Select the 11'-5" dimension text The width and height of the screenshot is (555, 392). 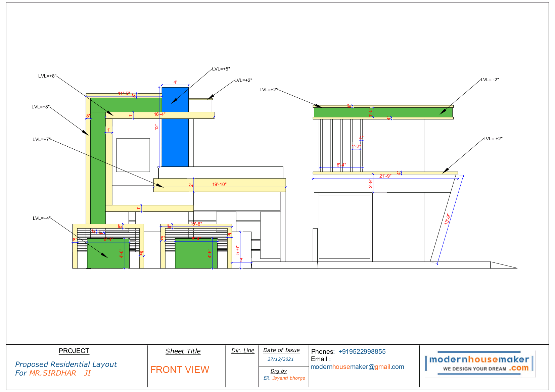(x=124, y=93)
